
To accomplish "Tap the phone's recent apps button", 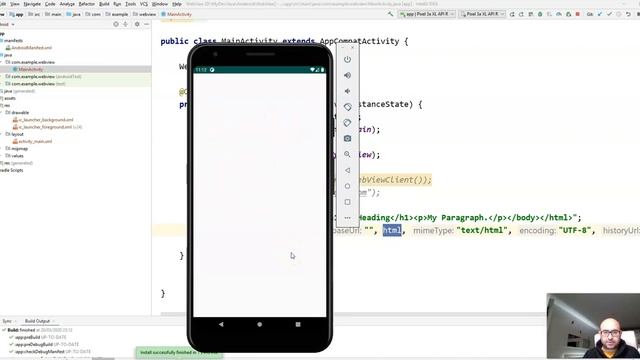I will [x=298, y=324].
